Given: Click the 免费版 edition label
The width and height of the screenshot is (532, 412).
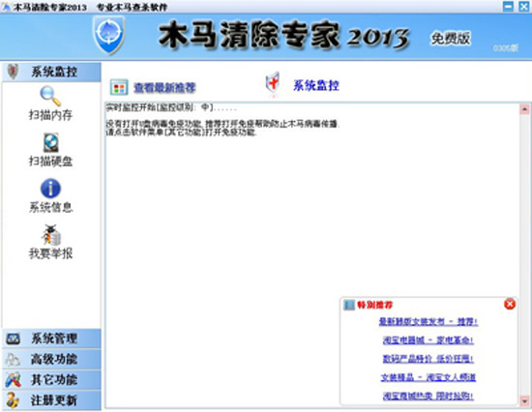Looking at the screenshot, I should tap(451, 39).
